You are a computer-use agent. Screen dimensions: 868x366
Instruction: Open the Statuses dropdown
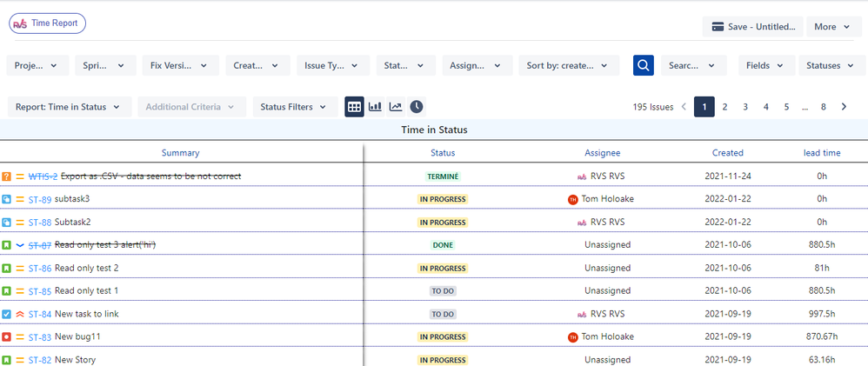click(x=832, y=65)
